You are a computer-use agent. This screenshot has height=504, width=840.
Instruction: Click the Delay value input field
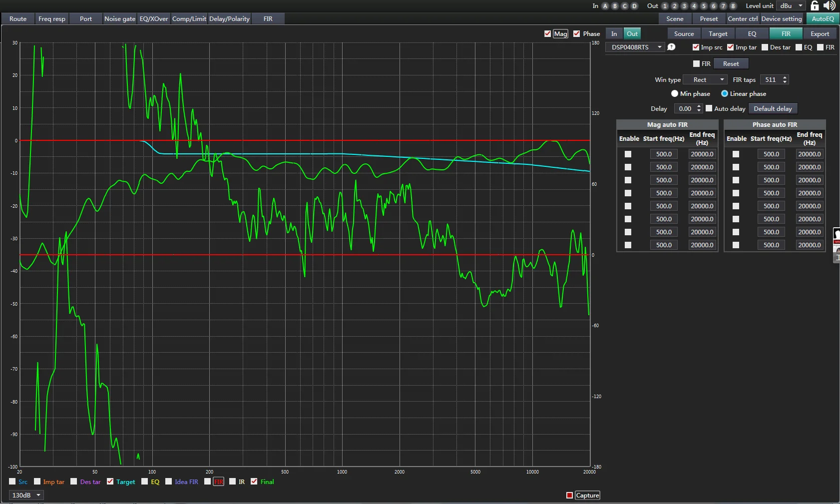(685, 108)
